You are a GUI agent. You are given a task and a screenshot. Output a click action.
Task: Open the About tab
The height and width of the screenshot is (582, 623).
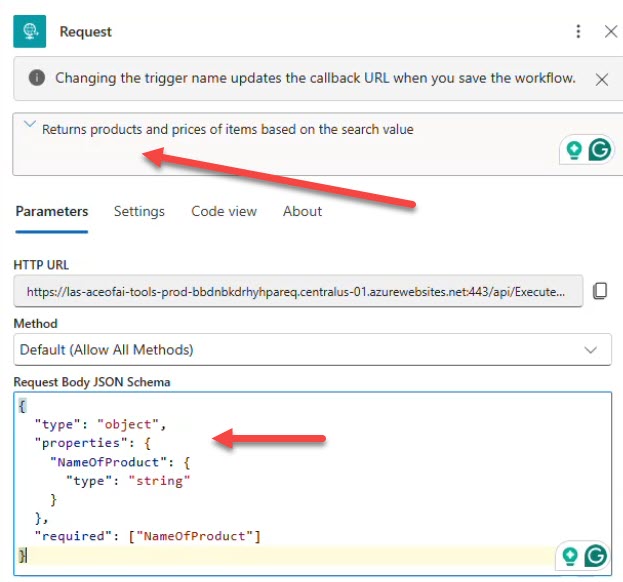302,211
